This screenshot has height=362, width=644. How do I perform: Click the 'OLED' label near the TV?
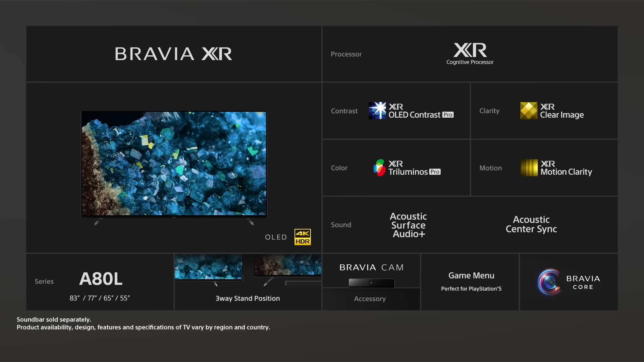click(x=276, y=237)
